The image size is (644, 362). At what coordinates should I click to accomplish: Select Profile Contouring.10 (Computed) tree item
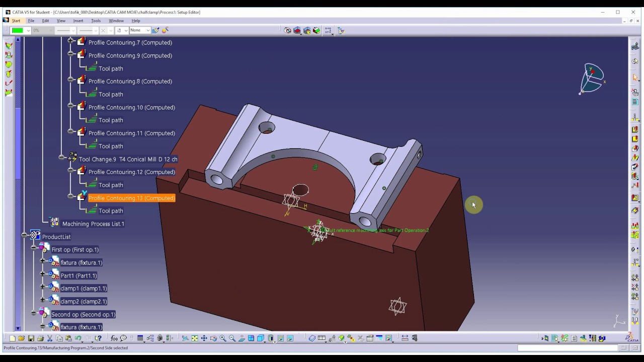(132, 108)
